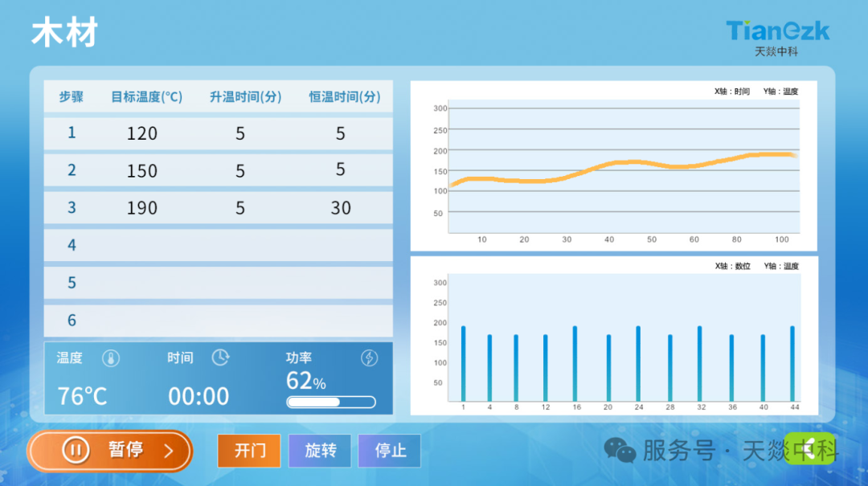Image resolution: width=868 pixels, height=486 pixels.
Task: Click the thermometer icon next to 温度
Action: (111, 358)
